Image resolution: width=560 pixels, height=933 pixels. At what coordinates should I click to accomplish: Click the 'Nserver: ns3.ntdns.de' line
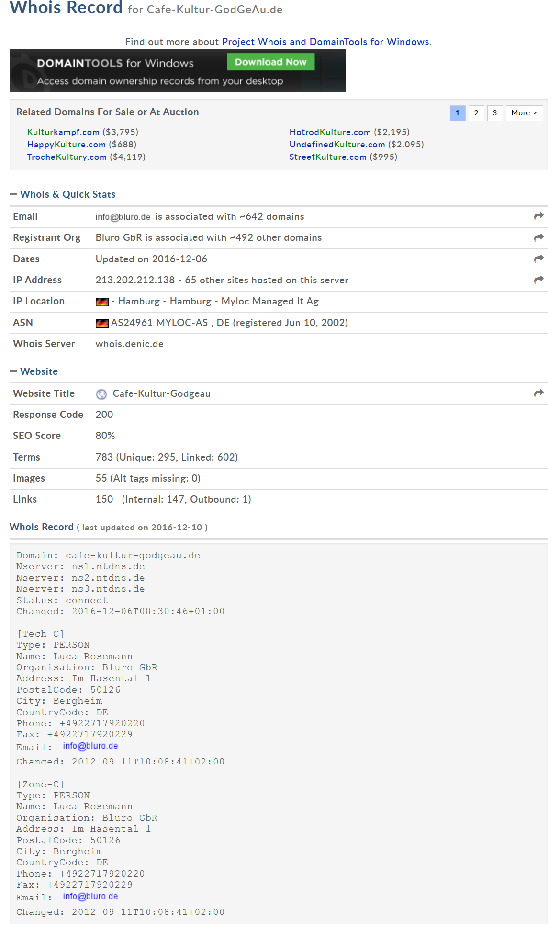click(80, 589)
